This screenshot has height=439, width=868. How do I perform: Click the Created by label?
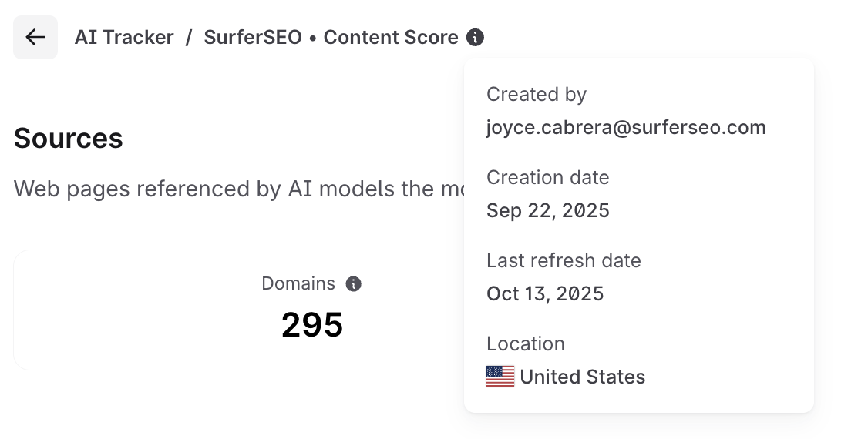[537, 94]
